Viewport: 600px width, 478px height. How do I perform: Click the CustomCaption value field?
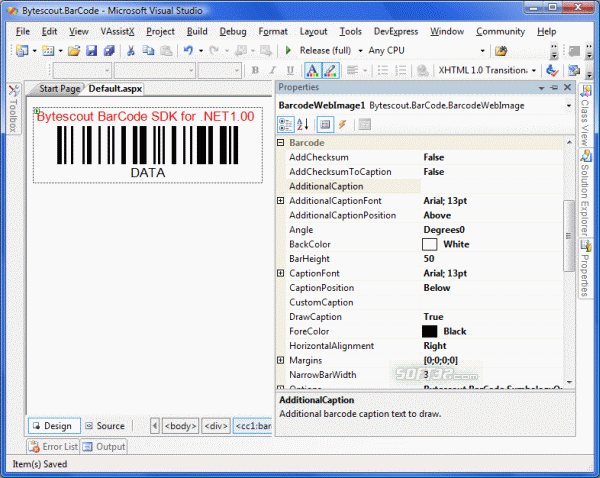tap(492, 302)
